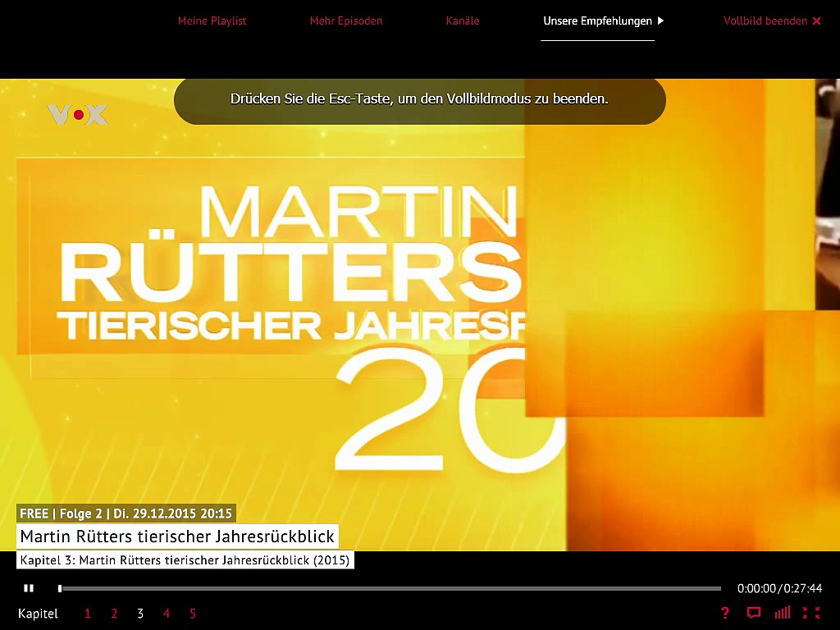Open the Mehr Episoden menu

345,21
